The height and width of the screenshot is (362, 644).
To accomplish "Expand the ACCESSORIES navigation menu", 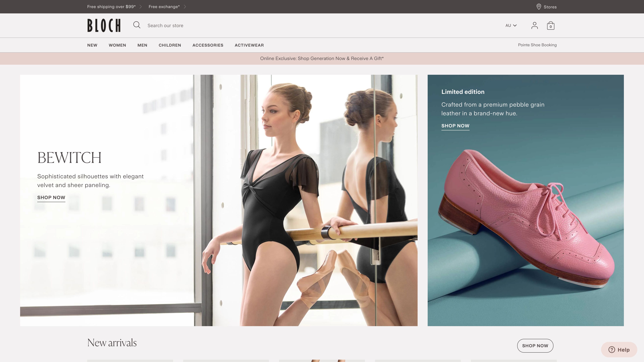I will (x=208, y=45).
